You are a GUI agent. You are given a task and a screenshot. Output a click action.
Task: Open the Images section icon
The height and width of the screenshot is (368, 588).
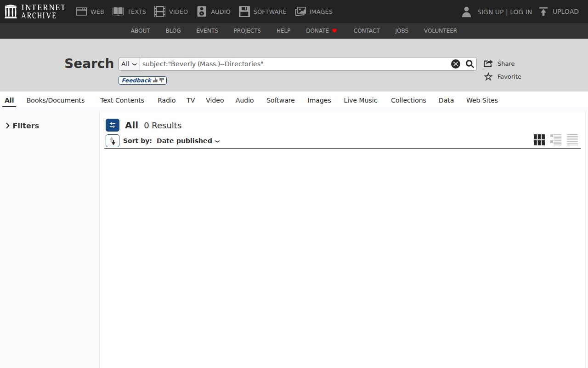tap(300, 11)
